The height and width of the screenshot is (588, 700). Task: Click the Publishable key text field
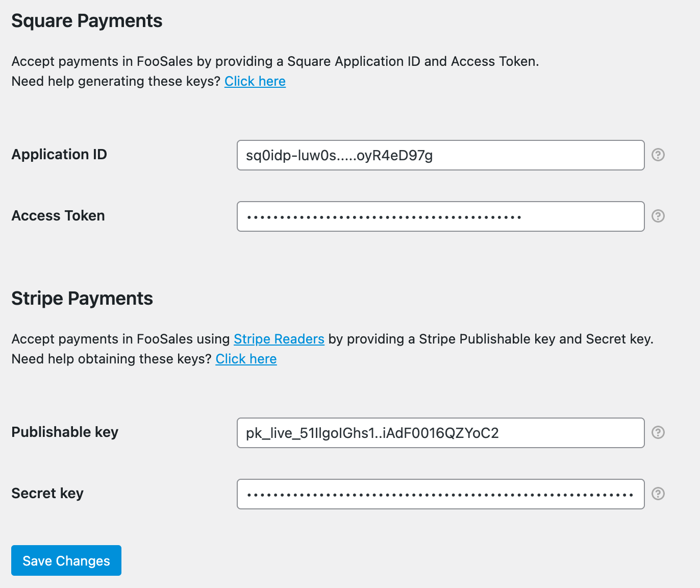click(440, 433)
